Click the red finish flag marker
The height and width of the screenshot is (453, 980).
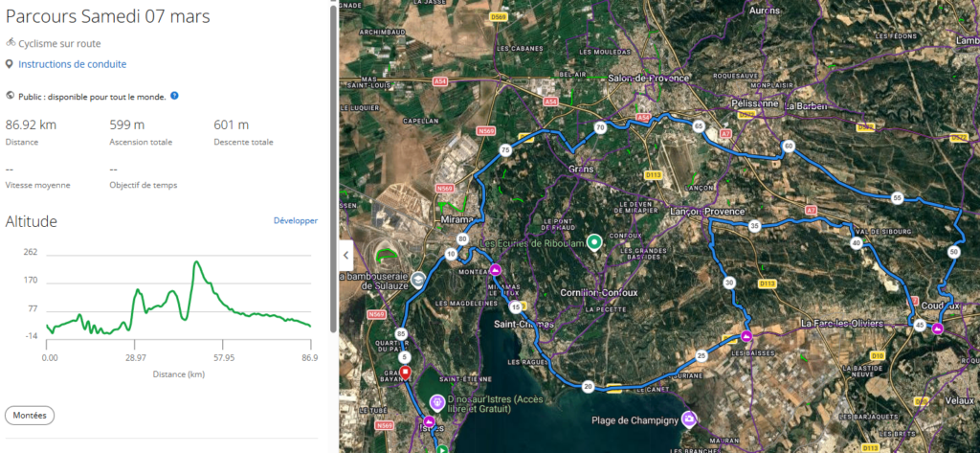click(x=404, y=373)
